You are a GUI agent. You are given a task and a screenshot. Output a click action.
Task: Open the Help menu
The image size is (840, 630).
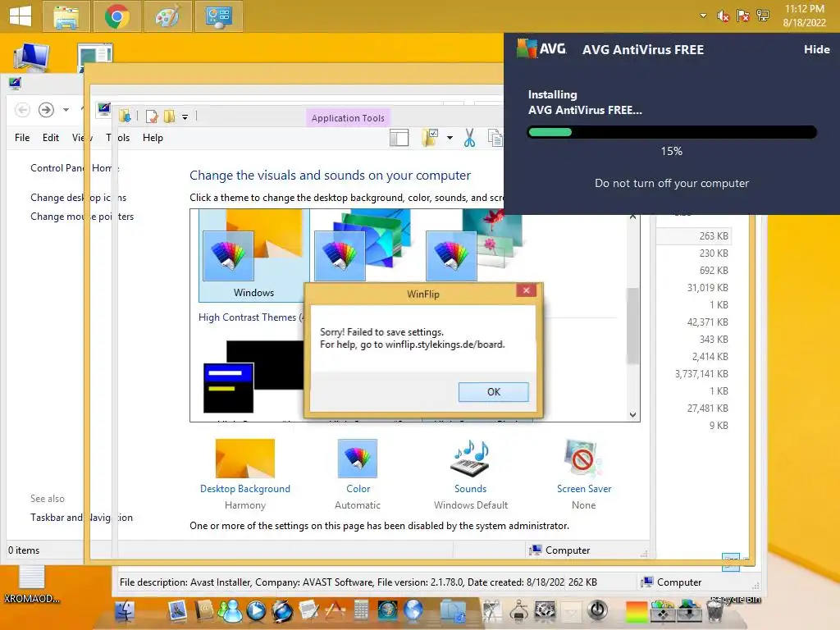[x=153, y=138]
